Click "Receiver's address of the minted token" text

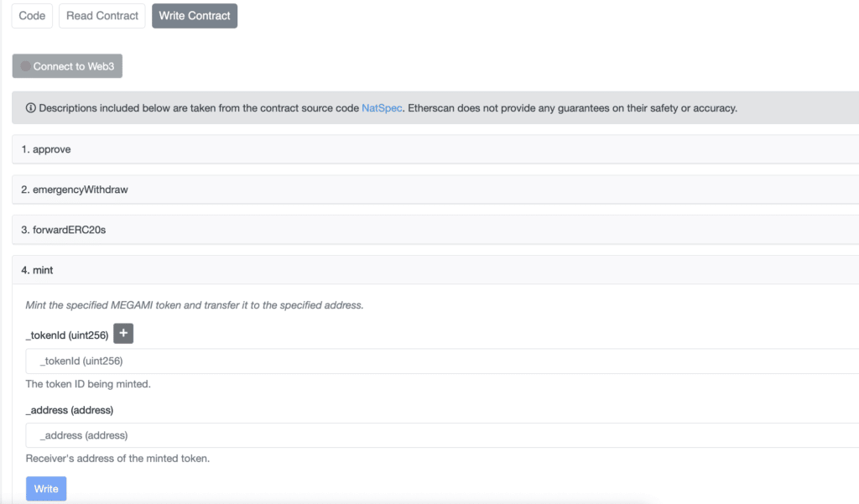(117, 459)
